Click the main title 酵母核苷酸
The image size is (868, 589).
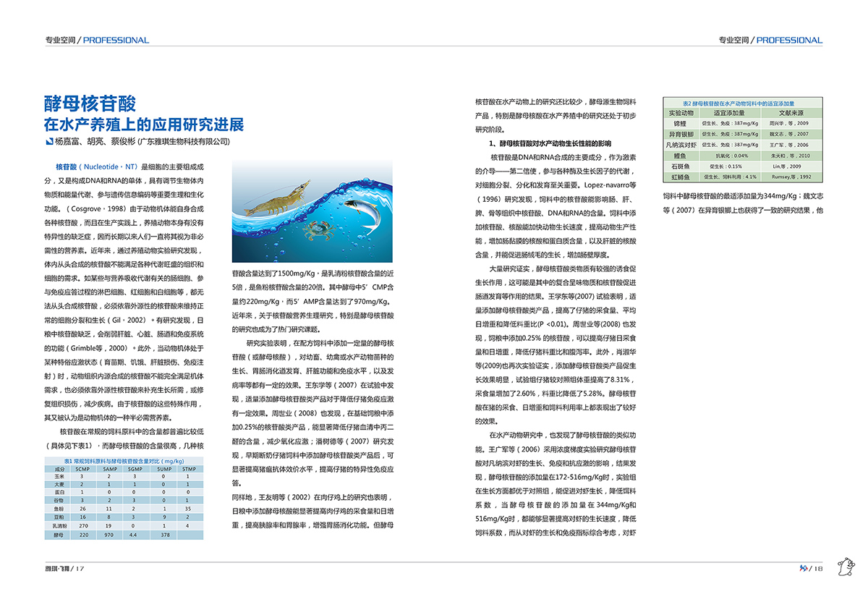[90, 103]
